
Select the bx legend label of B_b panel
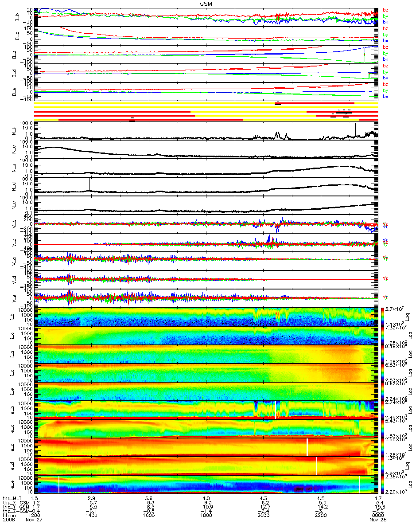pos(386,22)
